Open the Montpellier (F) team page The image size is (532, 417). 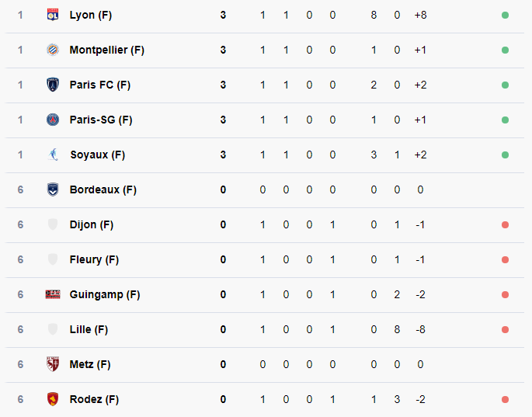tap(106, 50)
